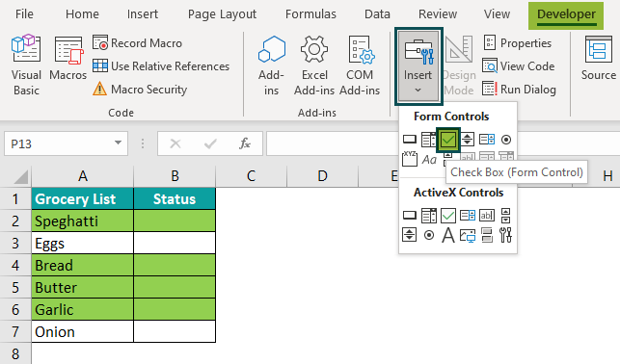The height and width of the screenshot is (364, 620).
Task: Switch to the Page Layout tab
Action: coord(222,14)
